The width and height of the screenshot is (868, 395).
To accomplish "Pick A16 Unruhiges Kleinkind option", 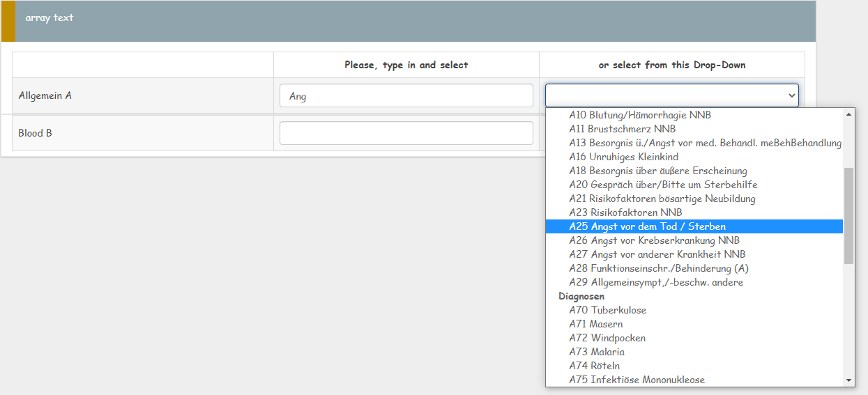I will coord(623,157).
